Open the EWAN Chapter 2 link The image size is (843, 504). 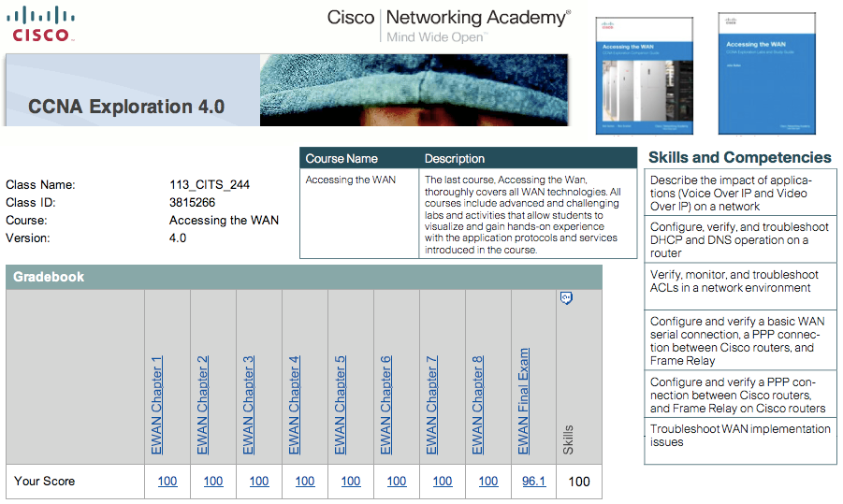tap(202, 405)
